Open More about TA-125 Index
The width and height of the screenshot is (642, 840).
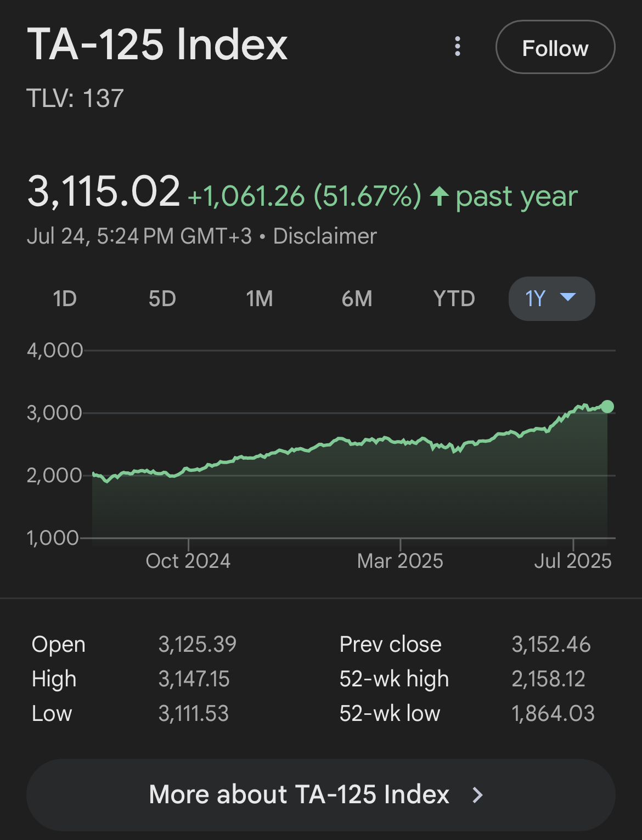(x=321, y=794)
